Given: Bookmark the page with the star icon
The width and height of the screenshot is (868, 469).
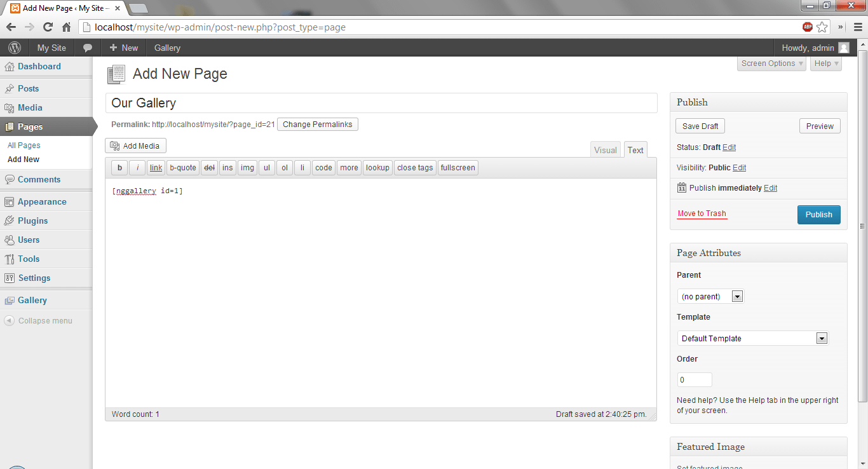Looking at the screenshot, I should pos(822,27).
